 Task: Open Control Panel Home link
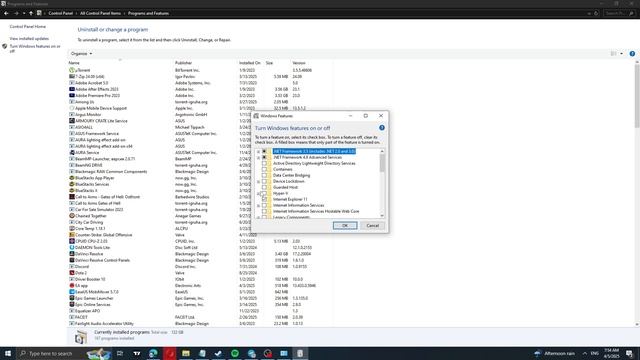click(28, 27)
